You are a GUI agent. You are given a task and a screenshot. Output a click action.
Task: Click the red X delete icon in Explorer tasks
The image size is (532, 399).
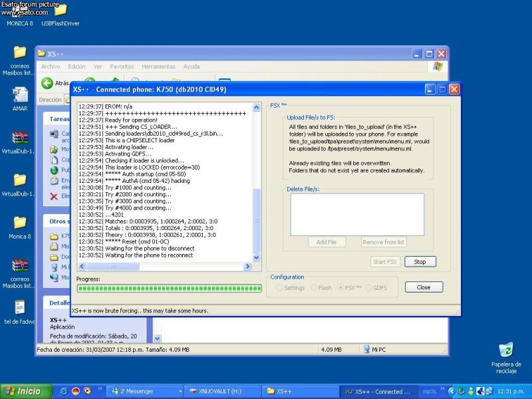click(x=54, y=196)
